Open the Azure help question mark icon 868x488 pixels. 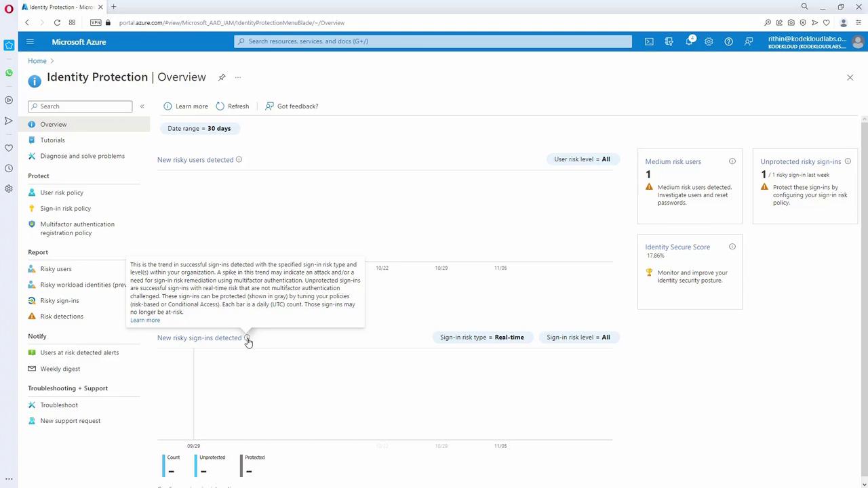(728, 41)
